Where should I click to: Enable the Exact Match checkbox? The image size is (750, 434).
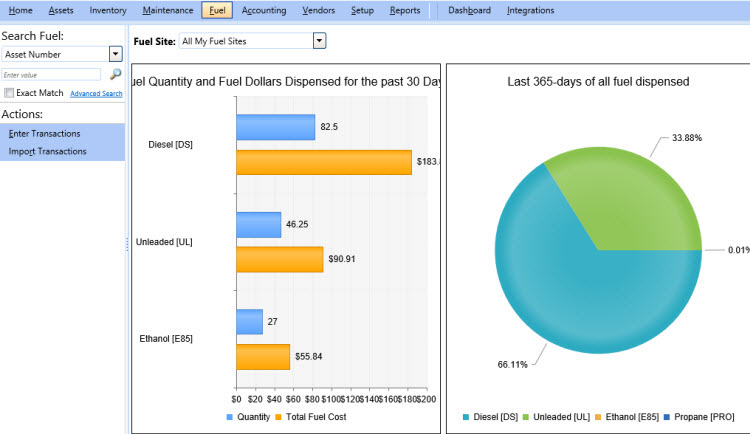(9, 93)
